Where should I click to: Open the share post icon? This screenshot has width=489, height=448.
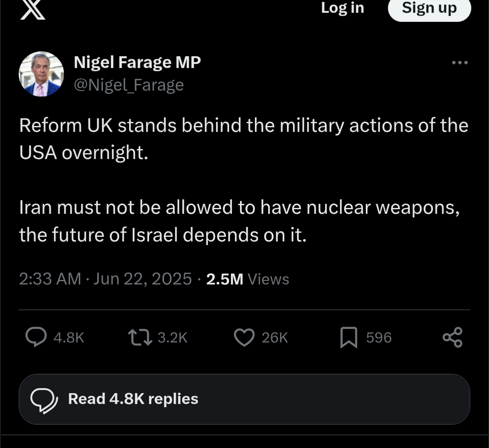coord(452,337)
